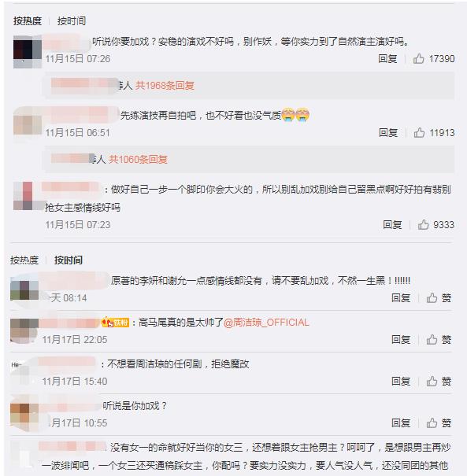Image resolution: width=467 pixels, height=476 pixels.
Task: Open avatar of the 07:26 top commenter
Action: pyautogui.click(x=28, y=52)
